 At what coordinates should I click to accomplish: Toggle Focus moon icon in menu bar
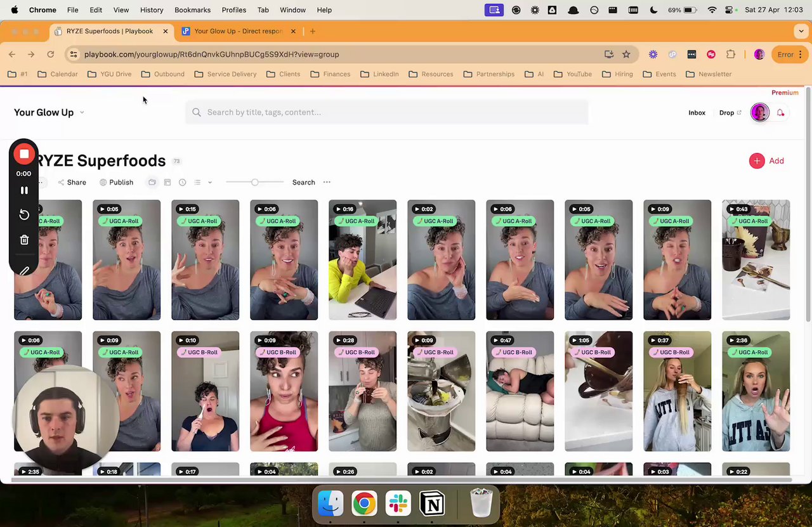[x=654, y=10]
